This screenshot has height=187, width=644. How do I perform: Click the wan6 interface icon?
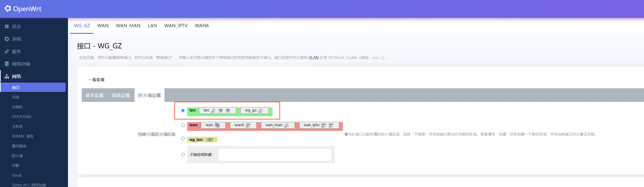(x=248, y=125)
